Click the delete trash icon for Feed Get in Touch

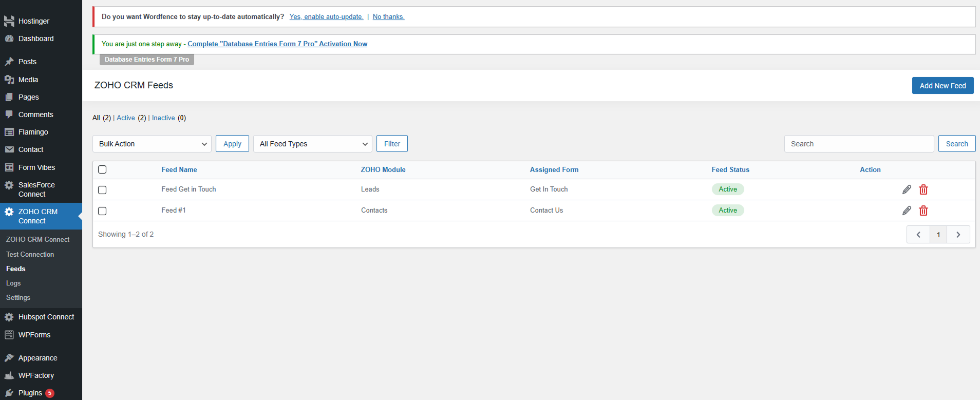[924, 189]
